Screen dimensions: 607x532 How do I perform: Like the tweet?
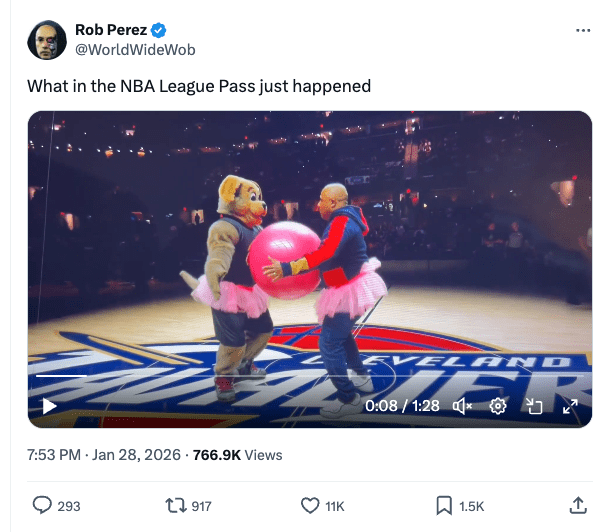[310, 506]
